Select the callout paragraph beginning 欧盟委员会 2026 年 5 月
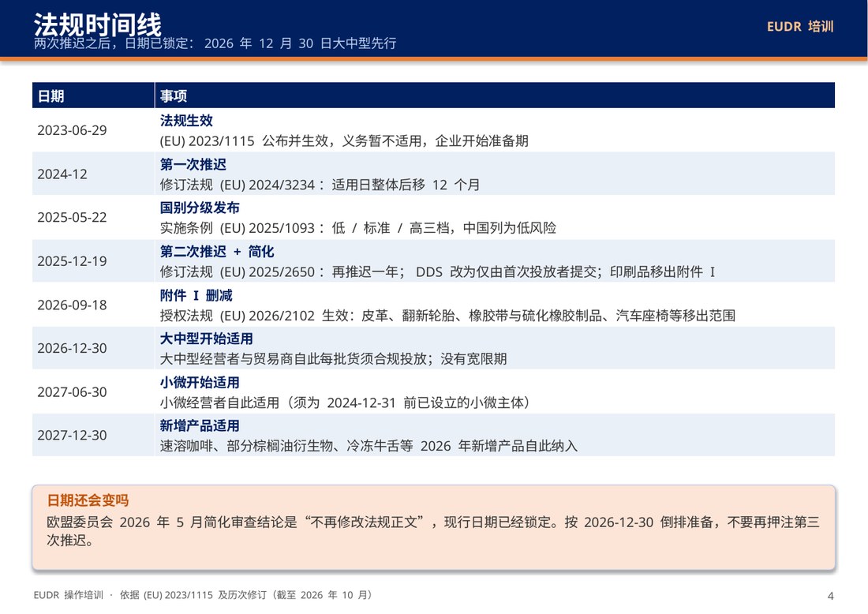The image size is (868, 614). coord(433,531)
